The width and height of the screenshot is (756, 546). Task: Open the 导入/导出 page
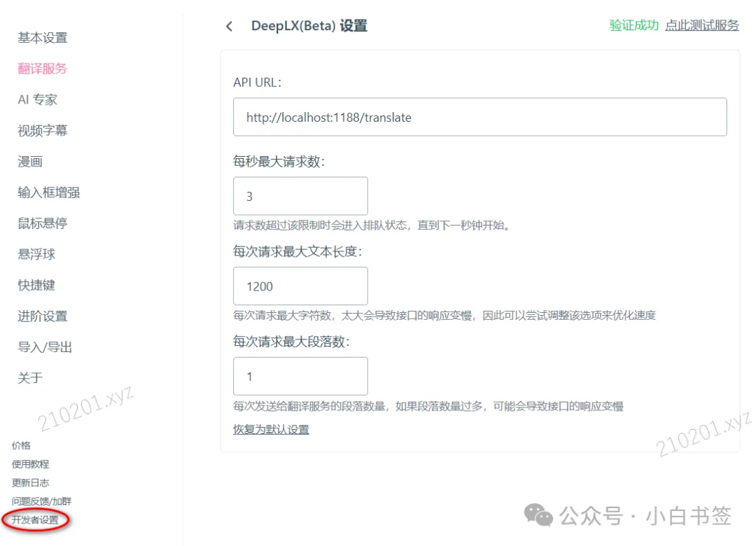coord(45,347)
